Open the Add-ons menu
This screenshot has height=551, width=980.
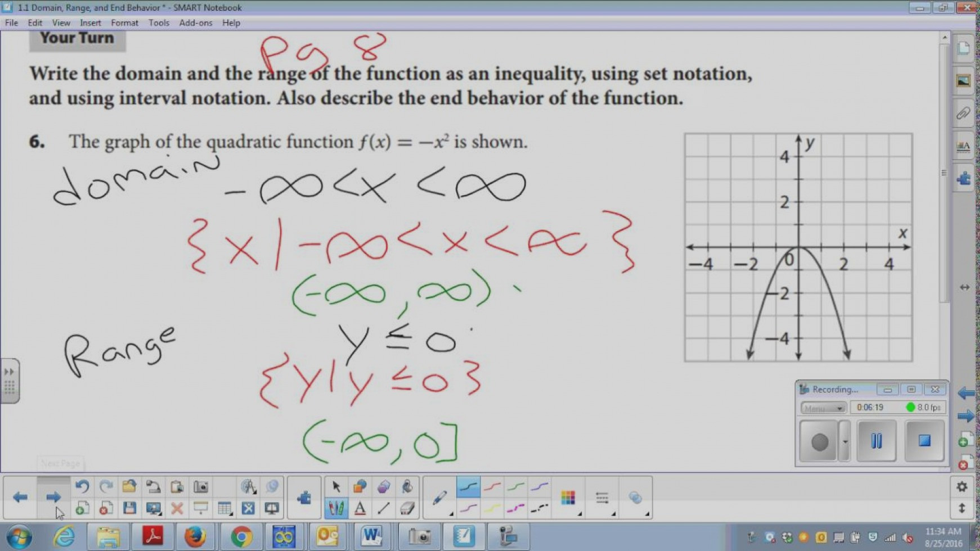(x=196, y=23)
